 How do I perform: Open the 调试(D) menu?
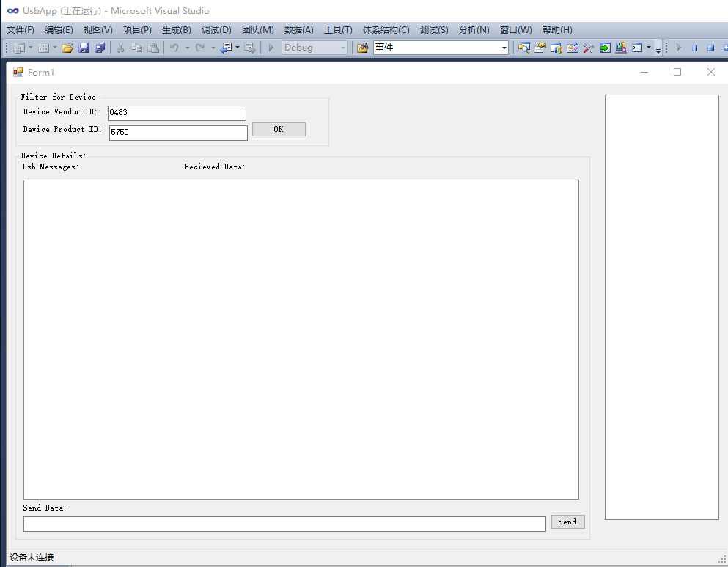click(216, 30)
